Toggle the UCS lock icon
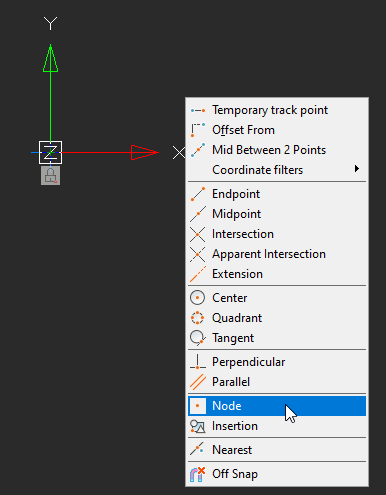Screen dimensions: 386x495 [x=50, y=176]
